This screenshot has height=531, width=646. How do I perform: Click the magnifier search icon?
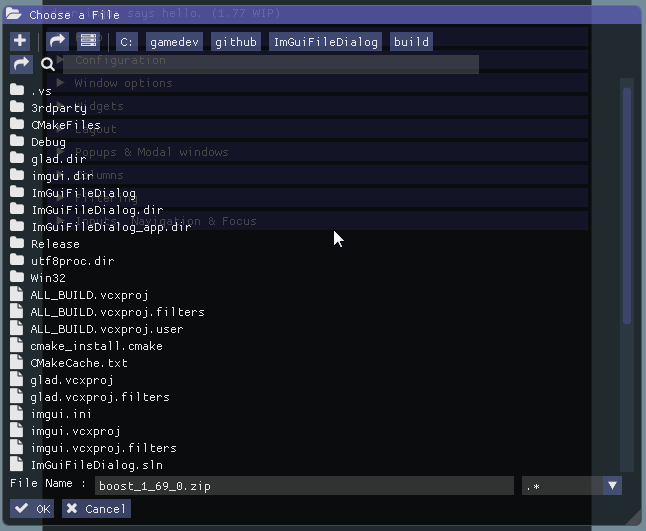[48, 64]
